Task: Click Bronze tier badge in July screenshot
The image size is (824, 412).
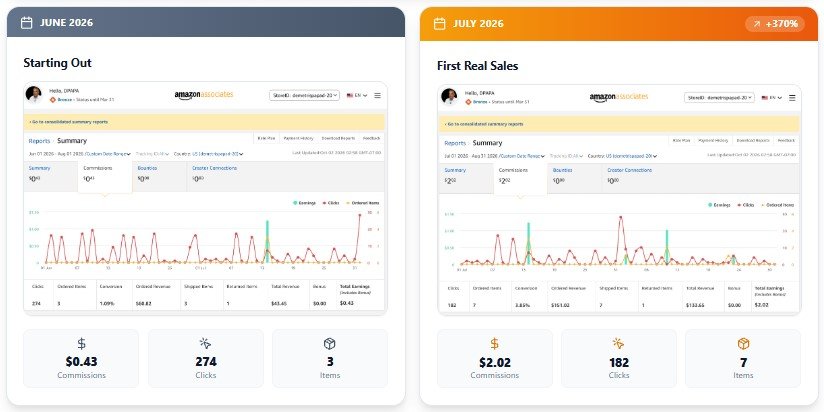Action: coord(477,101)
